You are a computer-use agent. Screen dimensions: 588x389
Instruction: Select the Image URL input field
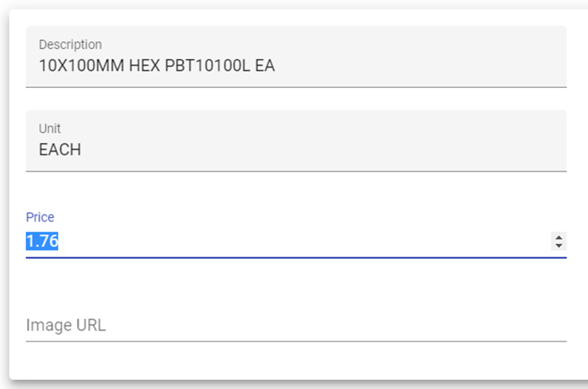click(295, 325)
